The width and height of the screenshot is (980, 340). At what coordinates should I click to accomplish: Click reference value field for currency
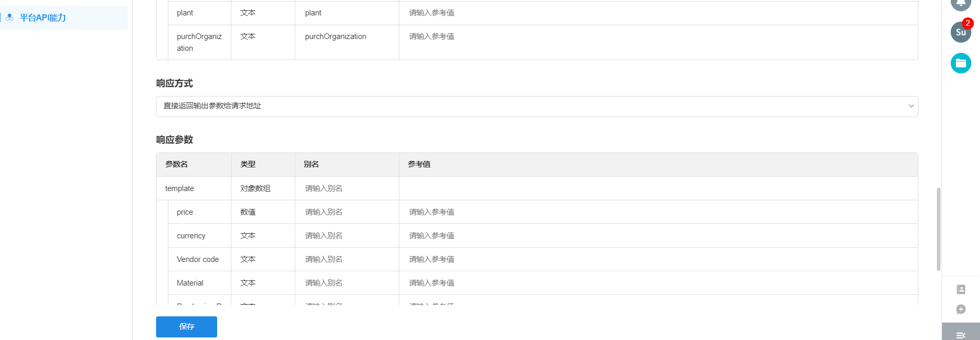click(x=657, y=236)
